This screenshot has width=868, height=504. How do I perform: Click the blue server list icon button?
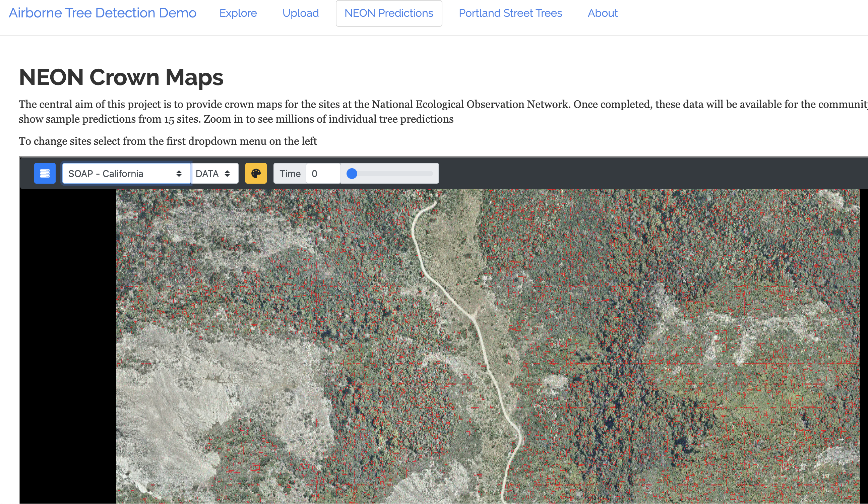(x=45, y=173)
